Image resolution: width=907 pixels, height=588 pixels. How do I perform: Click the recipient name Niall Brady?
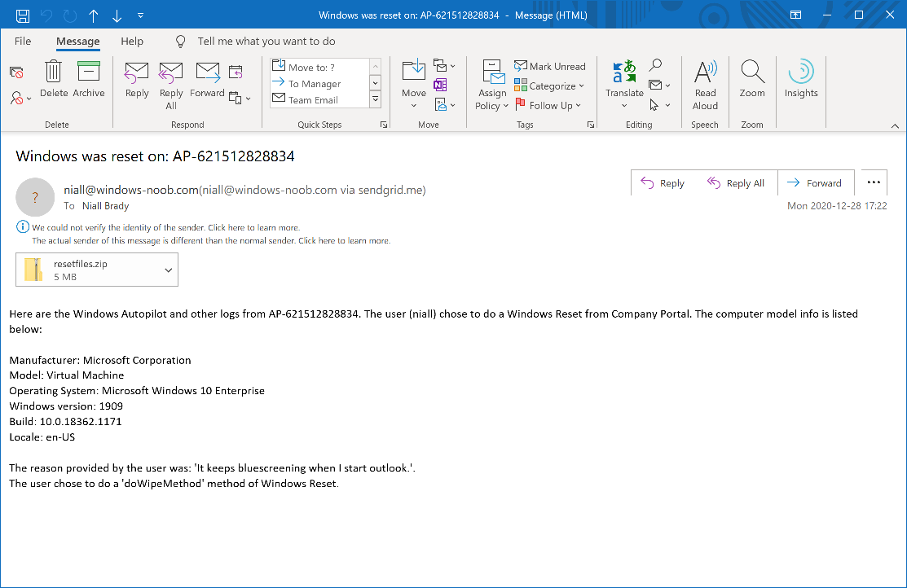(x=106, y=206)
